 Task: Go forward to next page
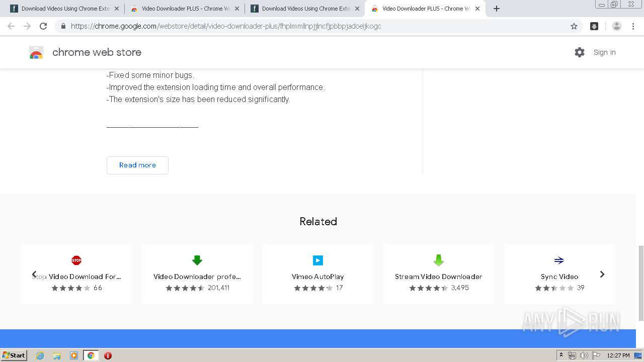(x=27, y=26)
